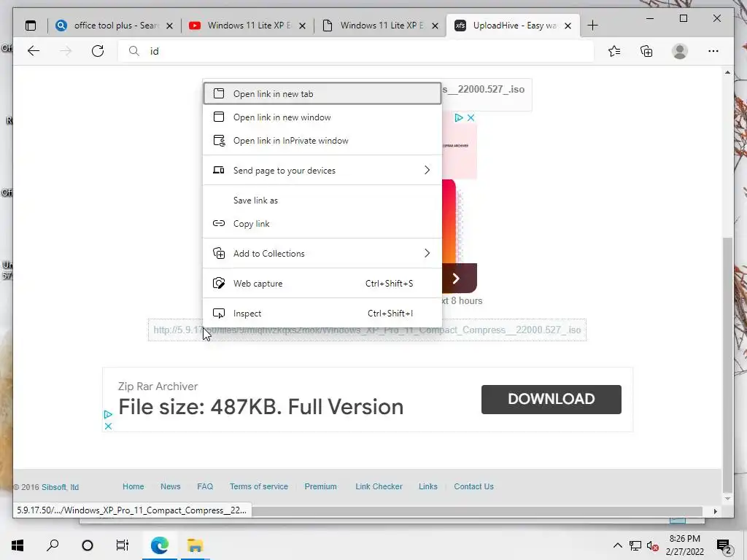Choose Open link in new window

(322, 117)
